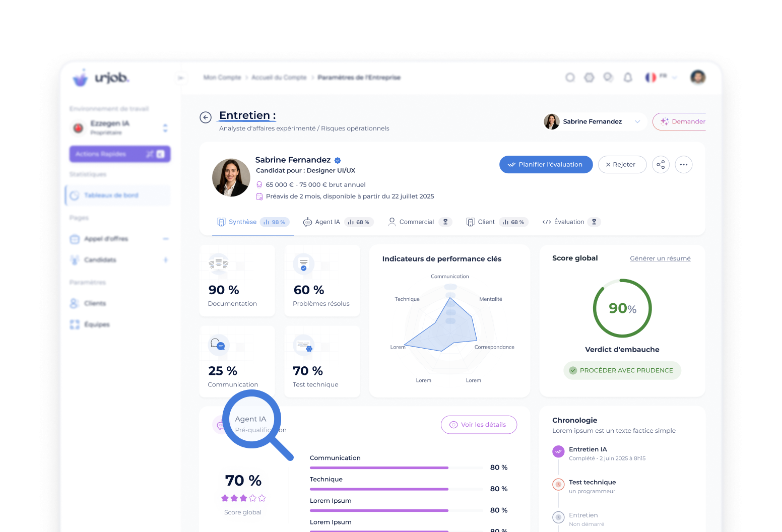This screenshot has width=782, height=532.
Task: Click the Communication progress bar
Action: 379,468
